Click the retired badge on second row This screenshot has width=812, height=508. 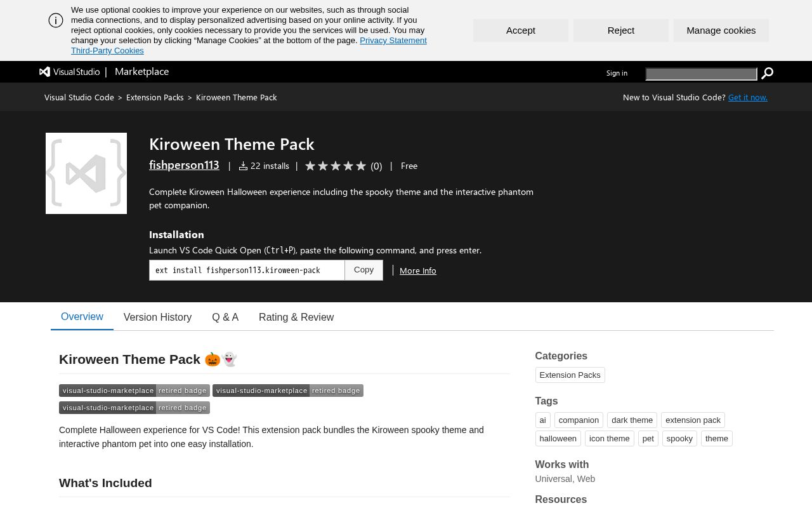pyautogui.click(x=134, y=408)
